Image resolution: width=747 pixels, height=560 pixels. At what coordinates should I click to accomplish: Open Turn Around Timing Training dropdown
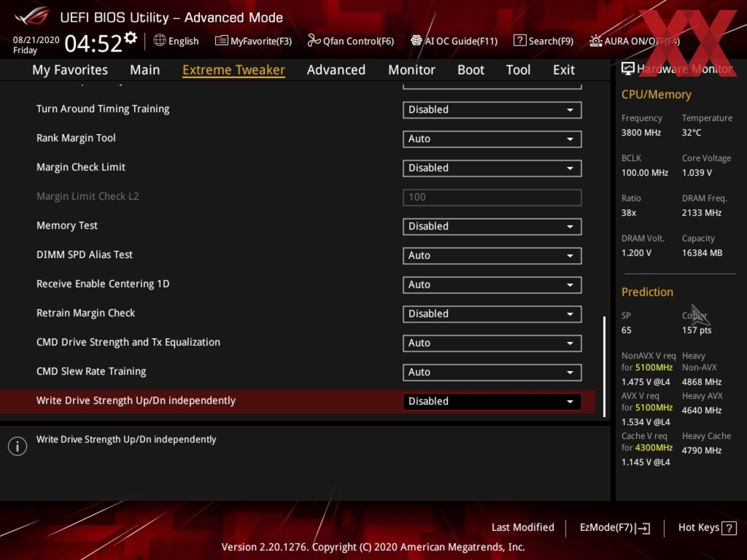(x=492, y=110)
